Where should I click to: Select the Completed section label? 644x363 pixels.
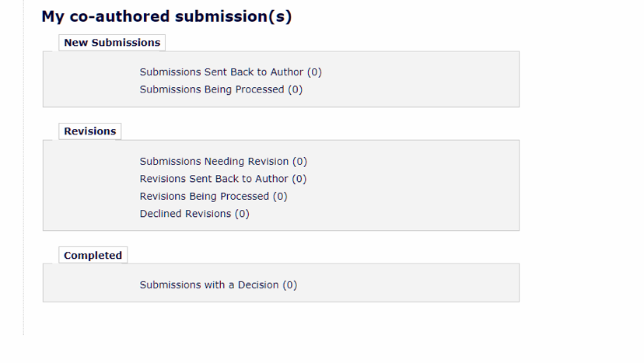pyautogui.click(x=93, y=256)
